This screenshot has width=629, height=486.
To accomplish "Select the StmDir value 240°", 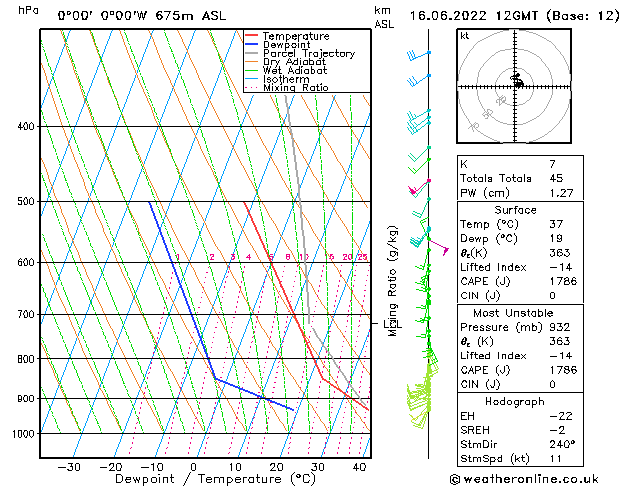I will coord(562,444).
